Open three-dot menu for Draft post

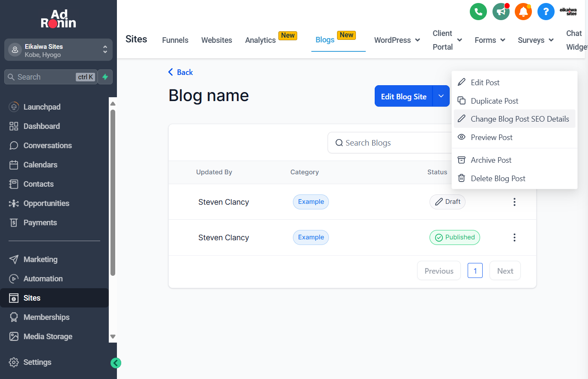[514, 202]
